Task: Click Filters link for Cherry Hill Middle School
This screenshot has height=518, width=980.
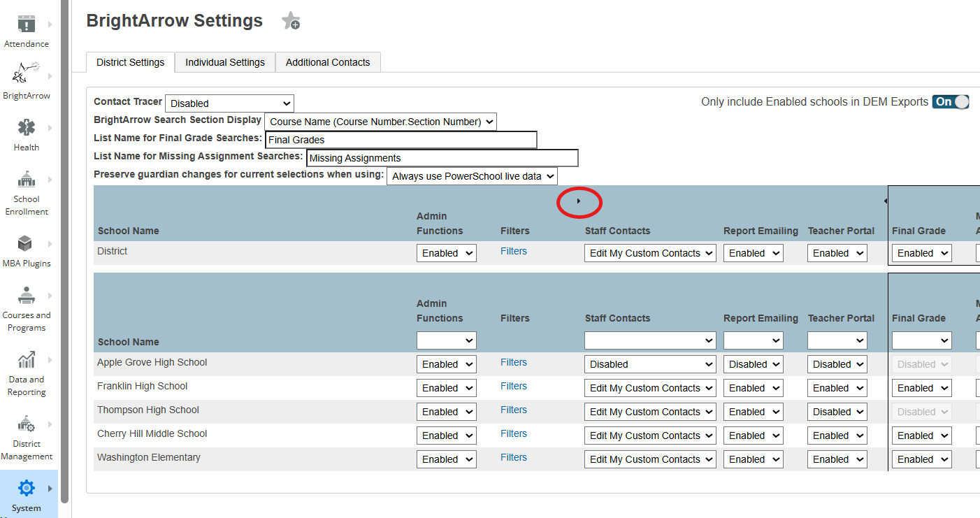Action: point(514,433)
